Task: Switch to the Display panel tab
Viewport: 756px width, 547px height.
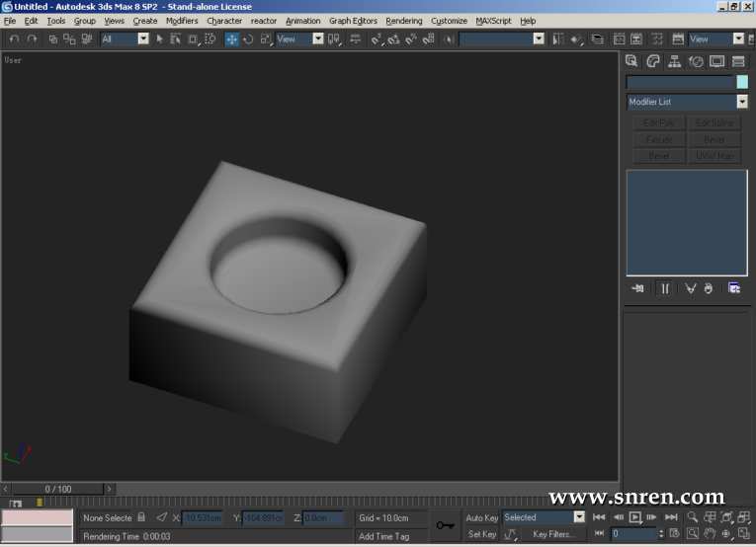Action: (x=716, y=61)
